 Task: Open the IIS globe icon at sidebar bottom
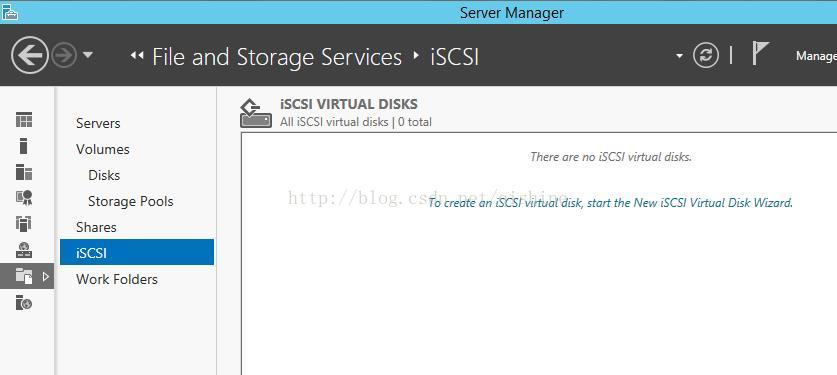[23, 302]
